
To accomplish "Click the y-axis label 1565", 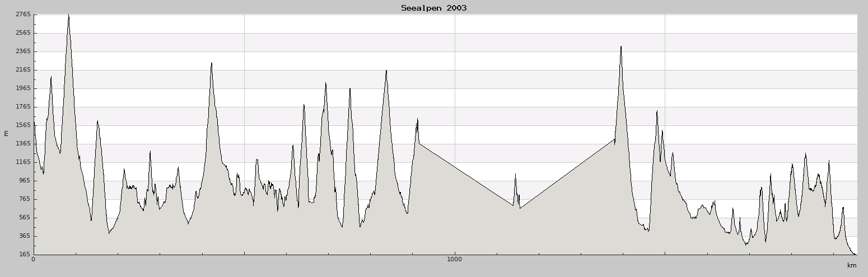I will pyautogui.click(x=22, y=125).
